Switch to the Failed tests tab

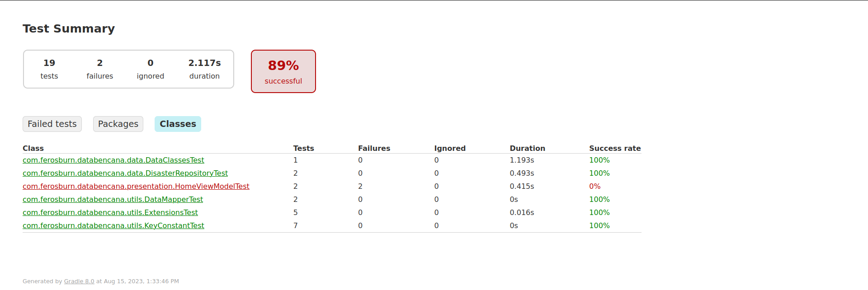pos(52,124)
